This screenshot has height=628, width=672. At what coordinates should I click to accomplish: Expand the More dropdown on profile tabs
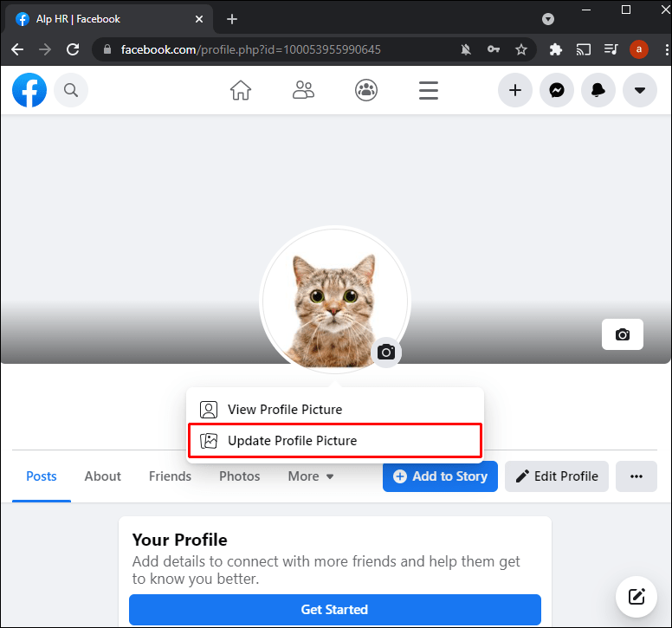tap(311, 476)
